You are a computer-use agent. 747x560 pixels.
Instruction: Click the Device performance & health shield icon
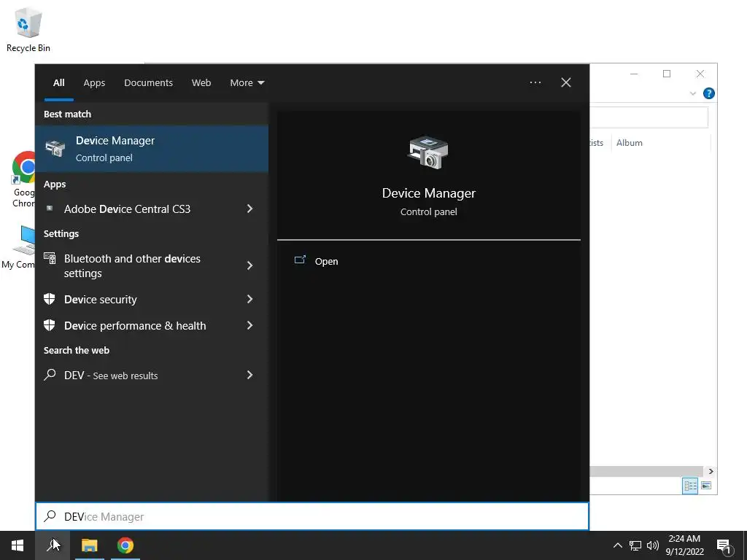coord(50,324)
